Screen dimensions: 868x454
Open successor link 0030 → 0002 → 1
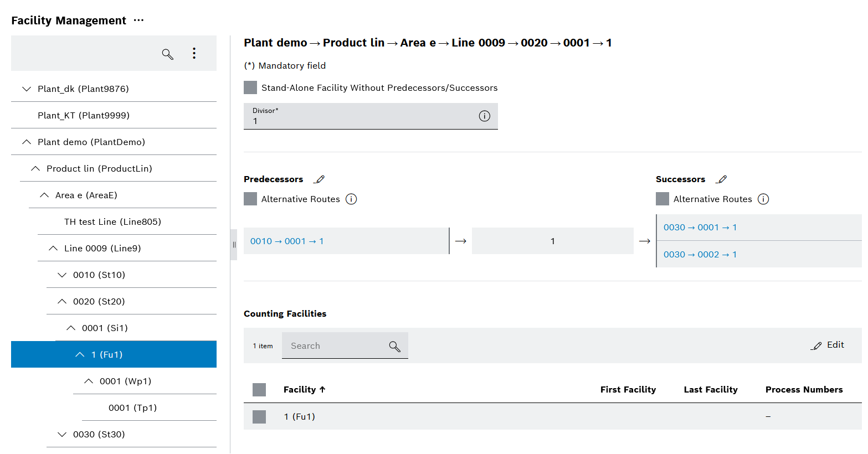[x=700, y=254]
